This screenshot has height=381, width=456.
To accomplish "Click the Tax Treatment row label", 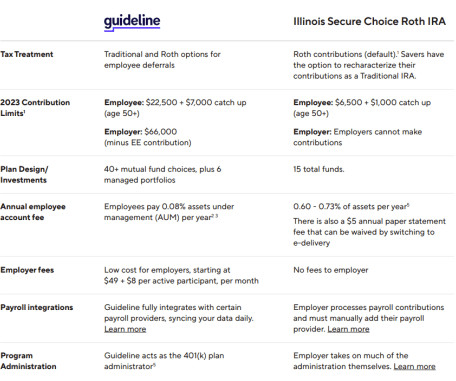I will [27, 54].
